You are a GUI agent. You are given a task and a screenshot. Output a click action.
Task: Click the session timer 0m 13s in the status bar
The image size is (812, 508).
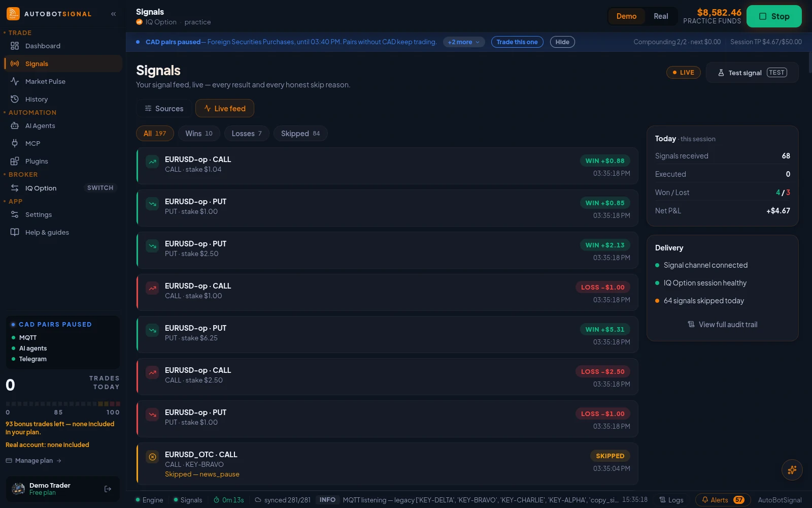click(x=228, y=500)
